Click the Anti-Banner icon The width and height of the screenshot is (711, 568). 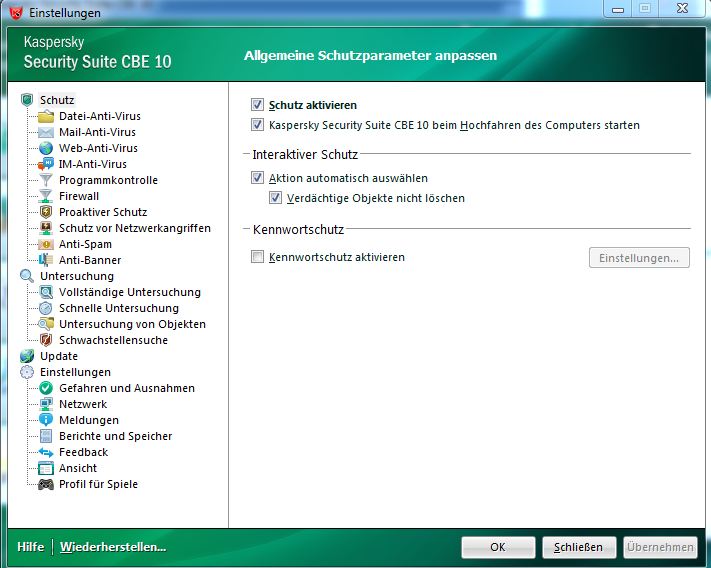pyautogui.click(x=46, y=260)
